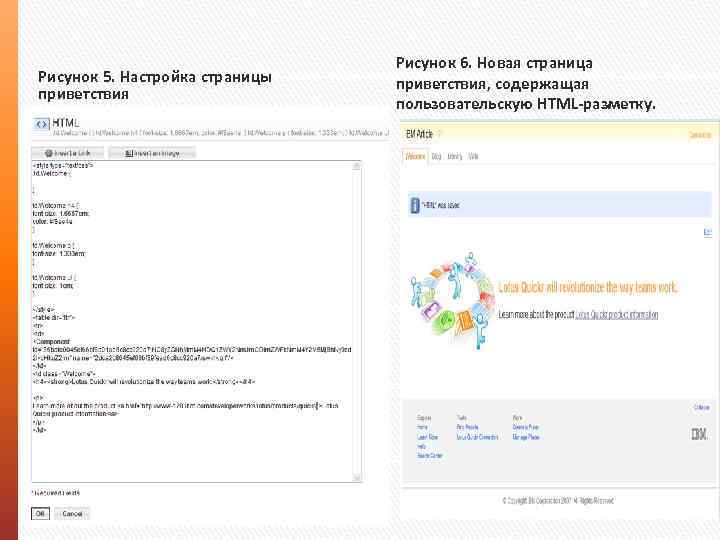Click the Customize link in the header

click(700, 135)
